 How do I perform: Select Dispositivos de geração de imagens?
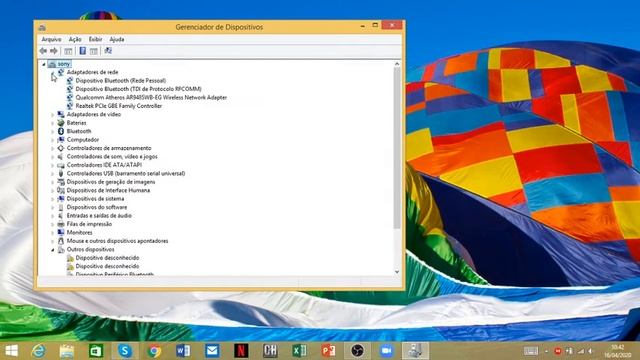click(111, 182)
